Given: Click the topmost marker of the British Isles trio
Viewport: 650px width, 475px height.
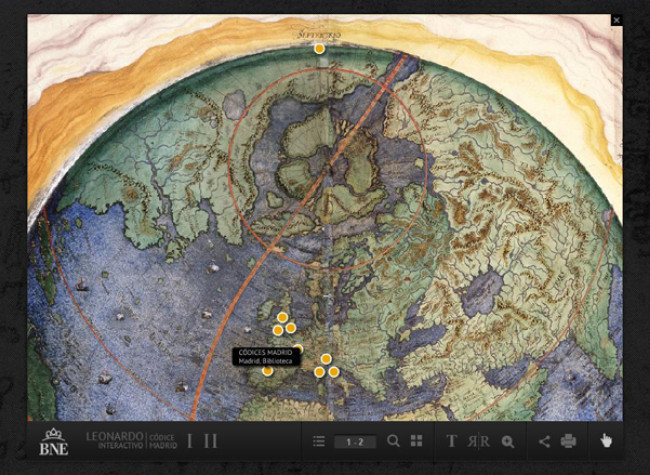Looking at the screenshot, I should (282, 318).
